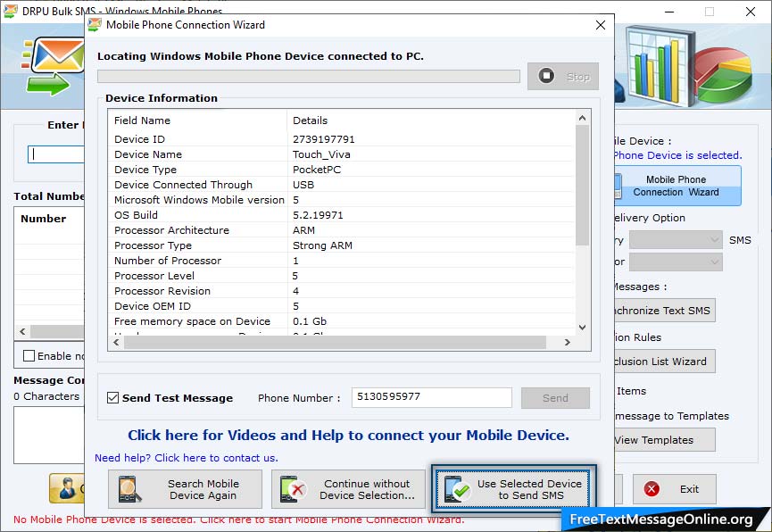772x532 pixels.
Task: Select the Device ID value 2739197791
Action: click(x=323, y=139)
